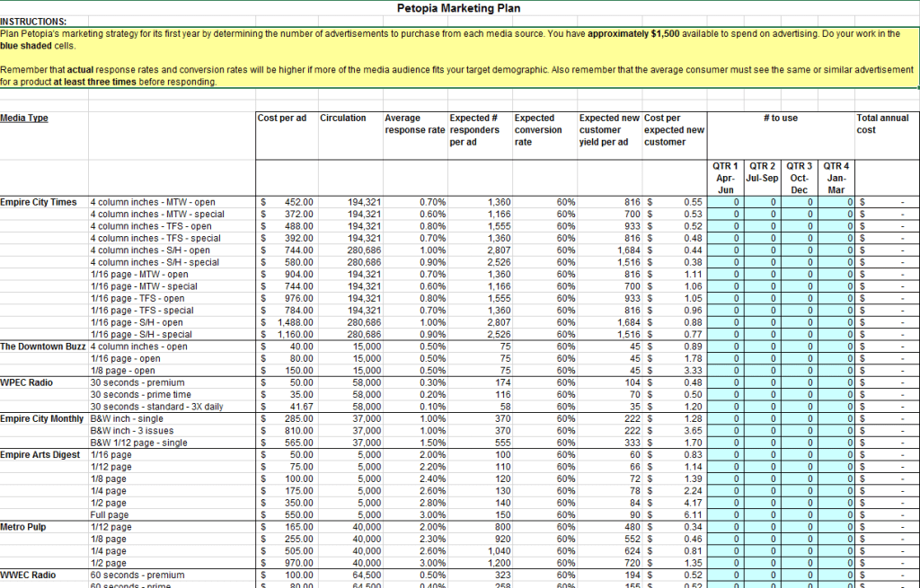
Task: Select QTR 2 cell for Downtown Buzz '1/8 page - open'
Action: [762, 371]
